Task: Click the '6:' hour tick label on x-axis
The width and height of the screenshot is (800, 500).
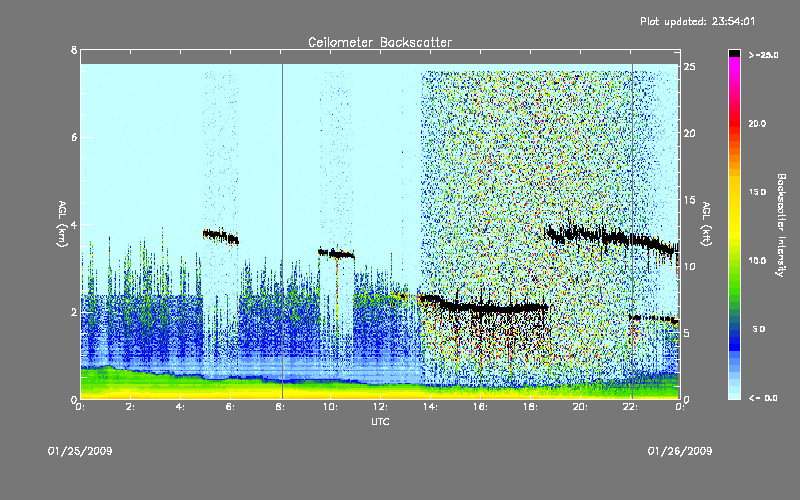Action: click(230, 407)
